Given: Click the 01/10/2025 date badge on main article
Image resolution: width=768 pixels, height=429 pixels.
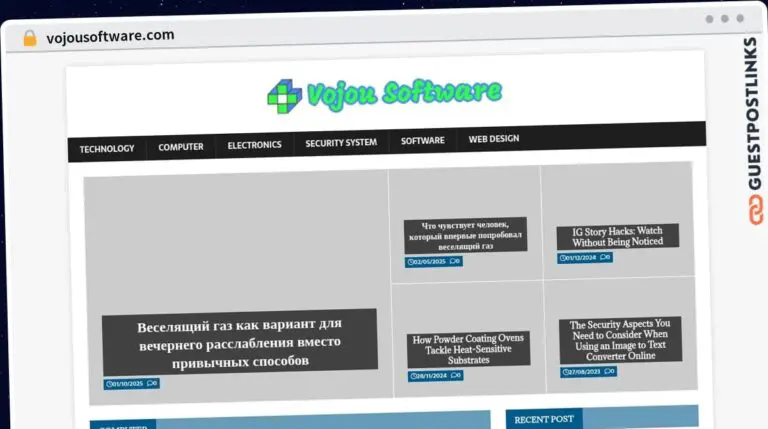Looking at the screenshot, I should coord(131,383).
